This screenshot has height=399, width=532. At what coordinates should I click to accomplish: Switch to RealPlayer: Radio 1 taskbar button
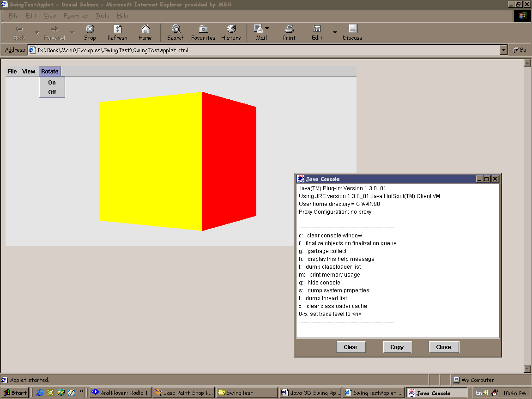click(x=120, y=393)
